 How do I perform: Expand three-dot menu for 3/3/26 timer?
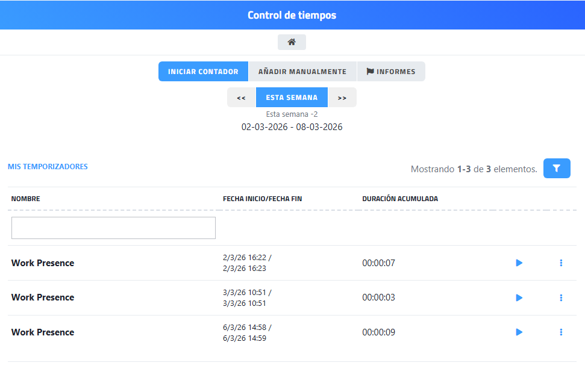(561, 297)
